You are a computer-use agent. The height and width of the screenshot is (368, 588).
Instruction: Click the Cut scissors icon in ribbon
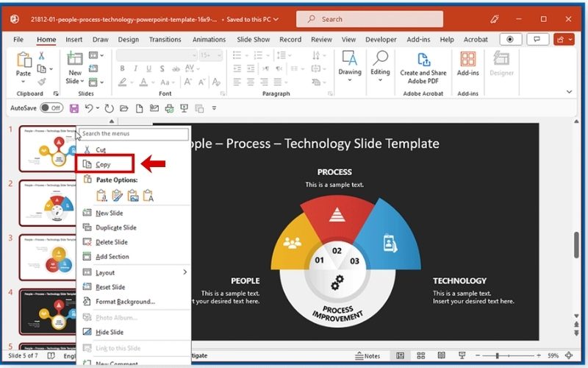42,56
